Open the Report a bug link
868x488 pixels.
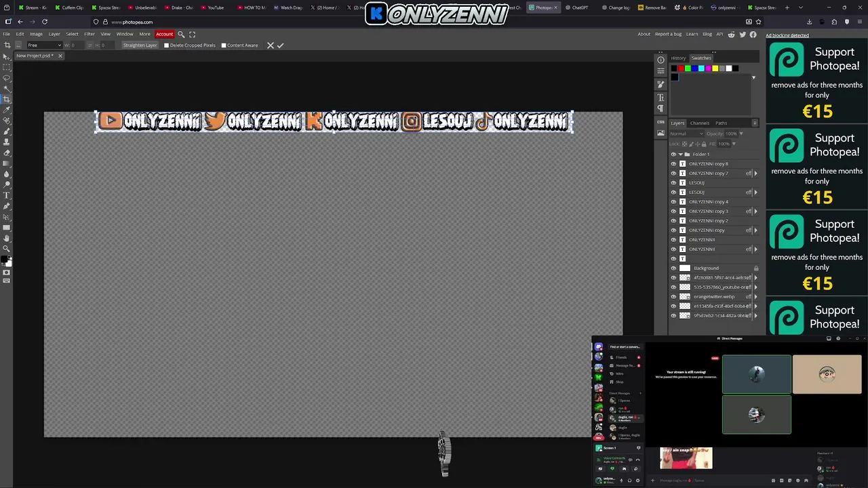click(668, 34)
